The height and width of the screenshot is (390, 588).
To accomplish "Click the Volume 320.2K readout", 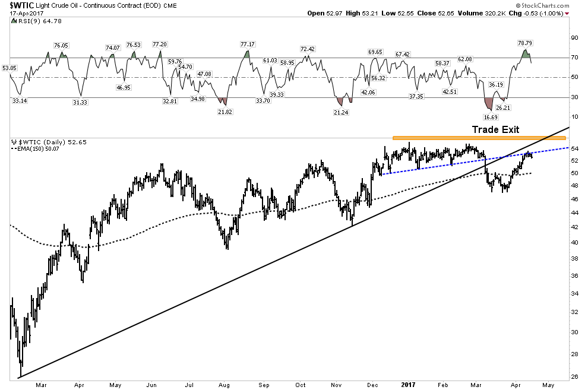I will (x=482, y=14).
